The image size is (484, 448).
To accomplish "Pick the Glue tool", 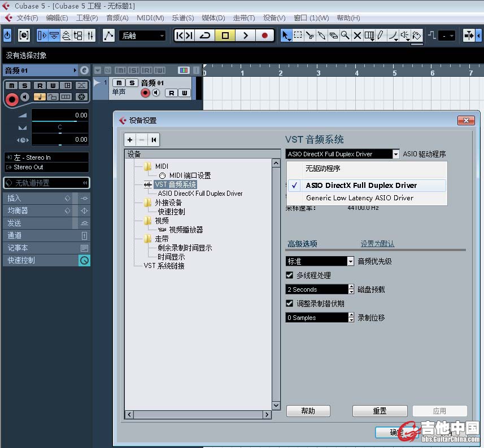I will tap(321, 36).
